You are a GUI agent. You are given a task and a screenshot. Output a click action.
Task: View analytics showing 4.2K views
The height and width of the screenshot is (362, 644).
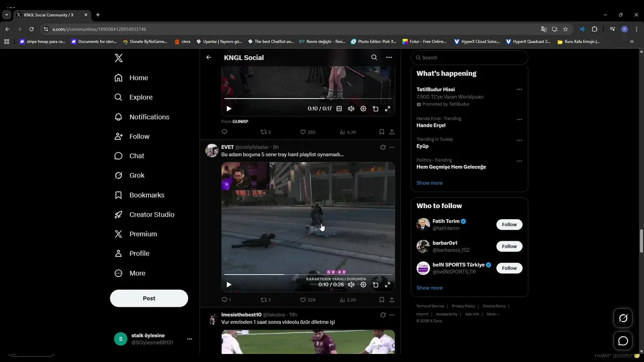[x=348, y=132]
